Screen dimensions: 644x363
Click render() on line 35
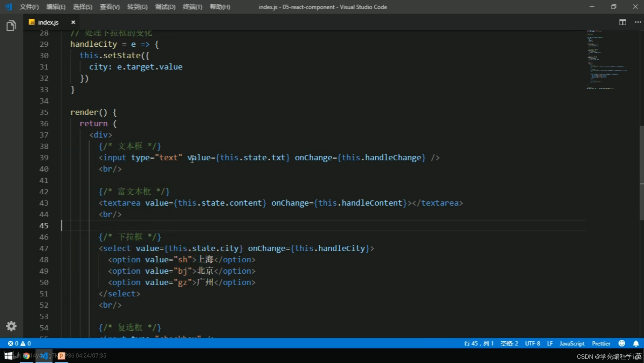coord(89,112)
